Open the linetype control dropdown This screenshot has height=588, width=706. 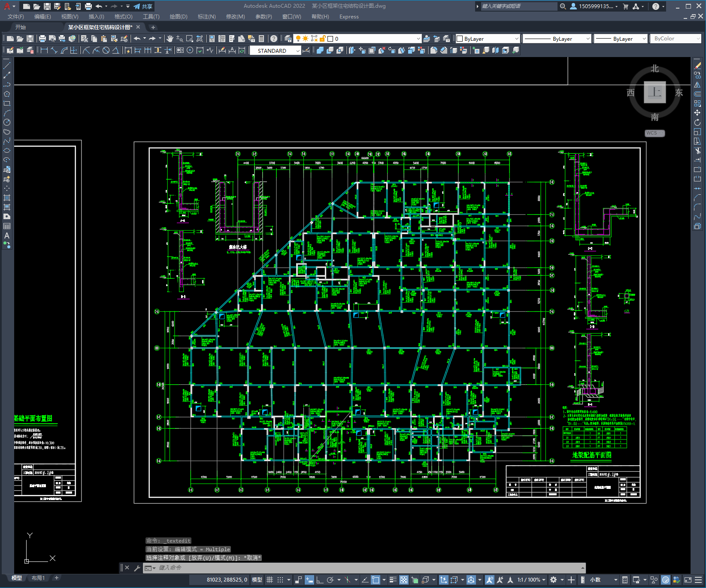coord(557,39)
